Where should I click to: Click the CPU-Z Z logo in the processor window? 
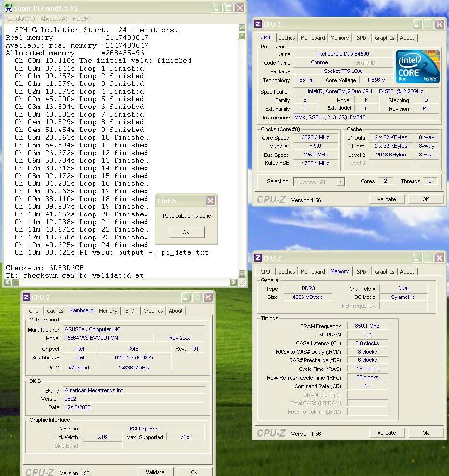tap(257, 24)
